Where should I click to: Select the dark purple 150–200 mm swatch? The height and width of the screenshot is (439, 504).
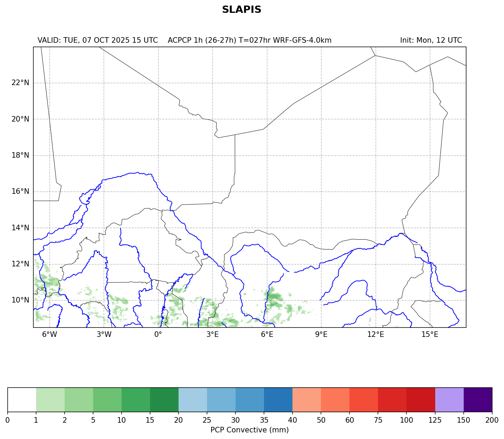tap(478, 400)
